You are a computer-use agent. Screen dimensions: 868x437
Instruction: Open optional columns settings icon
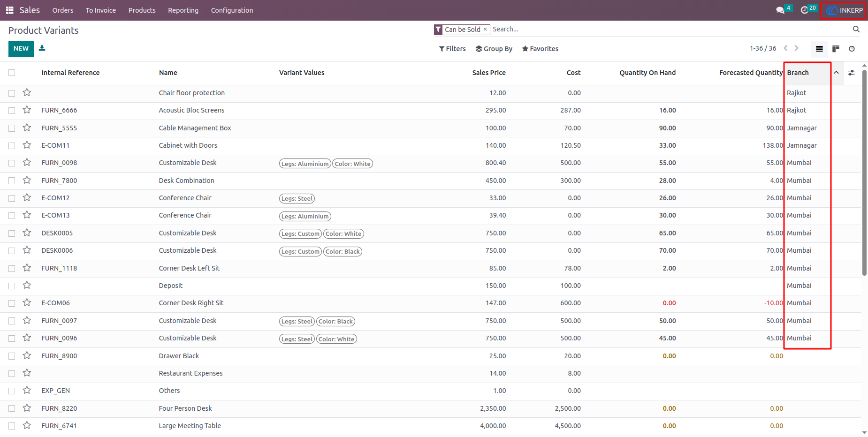(851, 73)
